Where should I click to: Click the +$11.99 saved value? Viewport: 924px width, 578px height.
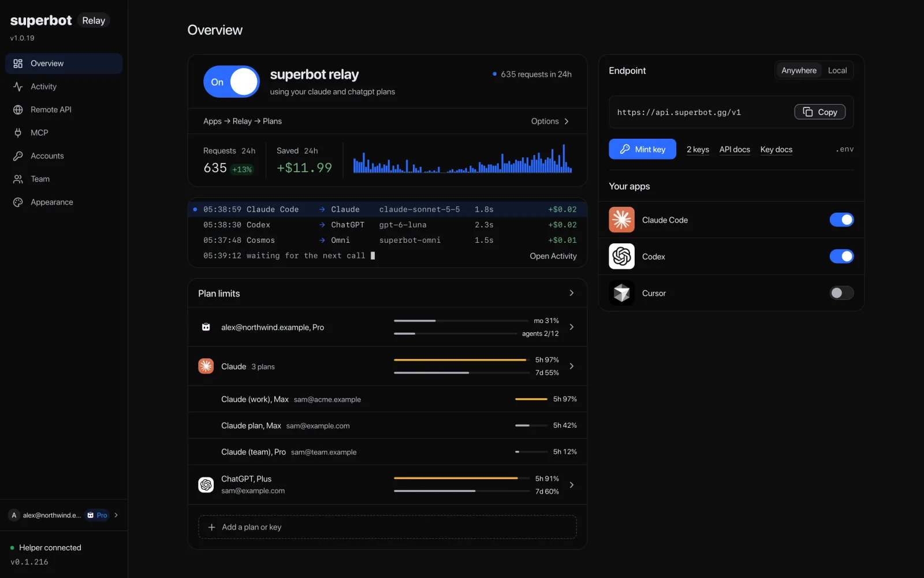click(x=304, y=168)
